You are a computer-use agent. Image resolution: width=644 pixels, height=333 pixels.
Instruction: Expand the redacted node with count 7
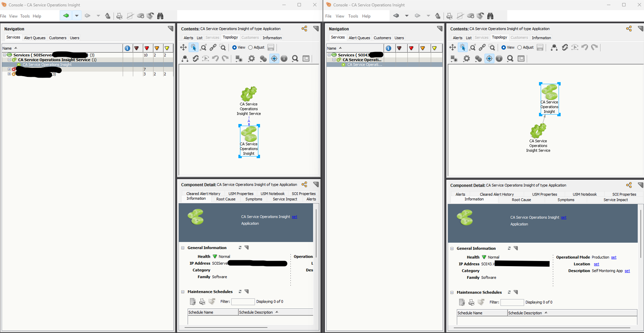pyautogui.click(x=9, y=69)
